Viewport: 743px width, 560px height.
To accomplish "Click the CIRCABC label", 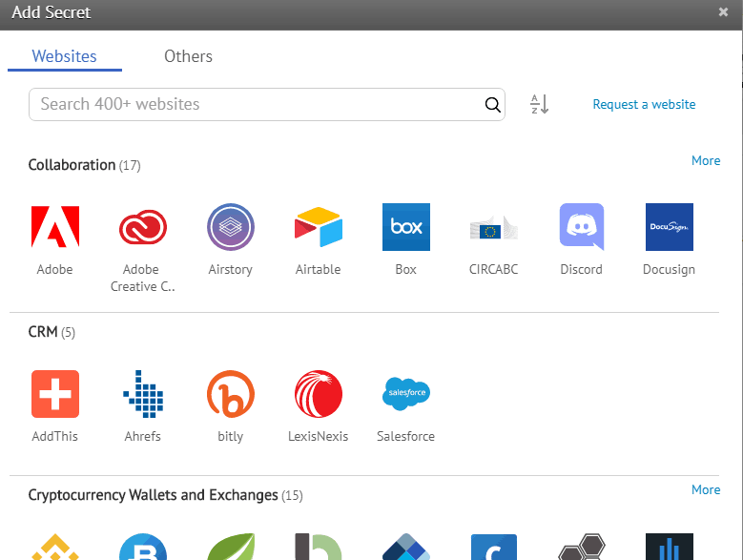I will click(x=494, y=270).
